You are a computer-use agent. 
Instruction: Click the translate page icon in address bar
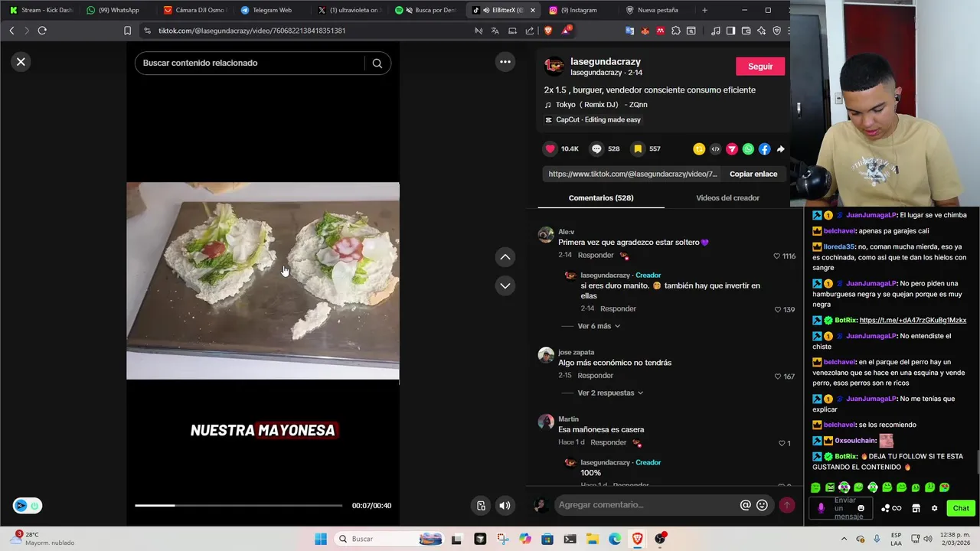pyautogui.click(x=495, y=31)
